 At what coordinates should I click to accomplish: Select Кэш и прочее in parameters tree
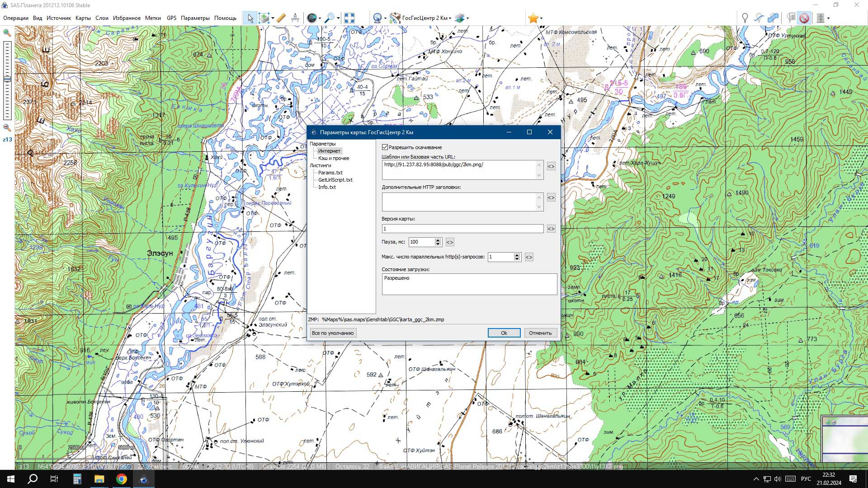(333, 158)
